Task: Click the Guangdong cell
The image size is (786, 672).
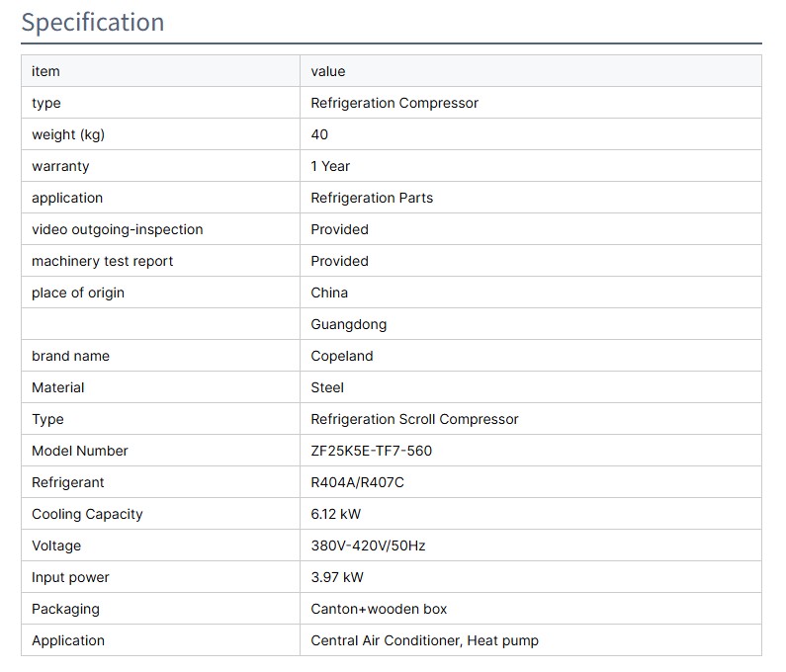Action: 349,324
